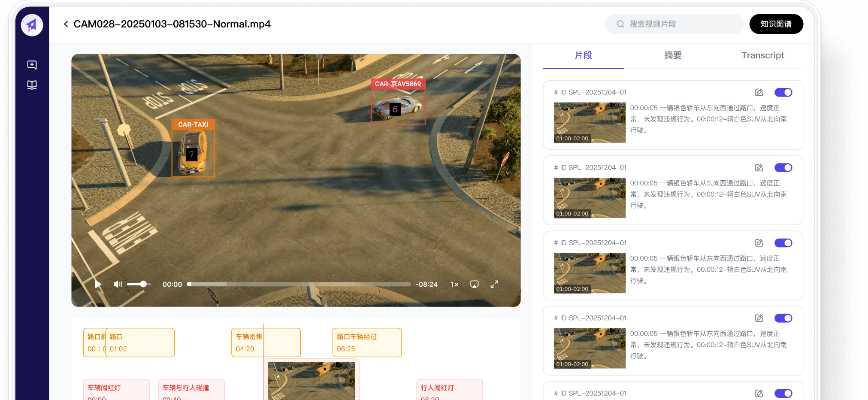Viewport: 868px width, 400px height.
Task: Click the fourth card's description text
Action: tap(708, 345)
